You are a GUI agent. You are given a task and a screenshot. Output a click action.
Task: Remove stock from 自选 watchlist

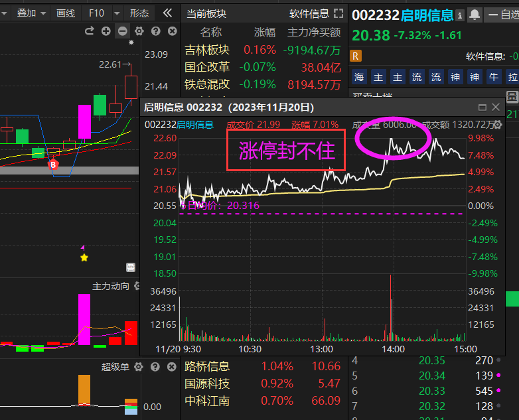[x=502, y=15]
